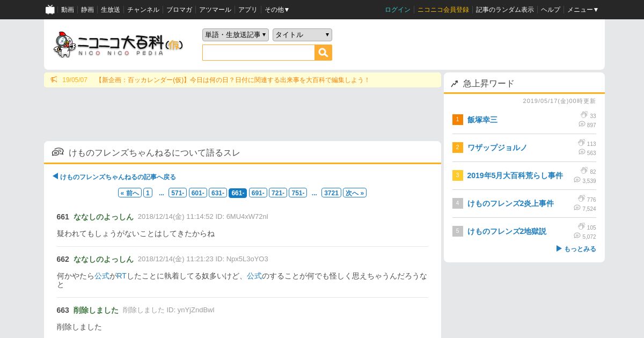Click the 2019/05/17(金)00時更新 timestamp
Image resolution: width=644 pixels, height=338 pixels.
(559, 101)
